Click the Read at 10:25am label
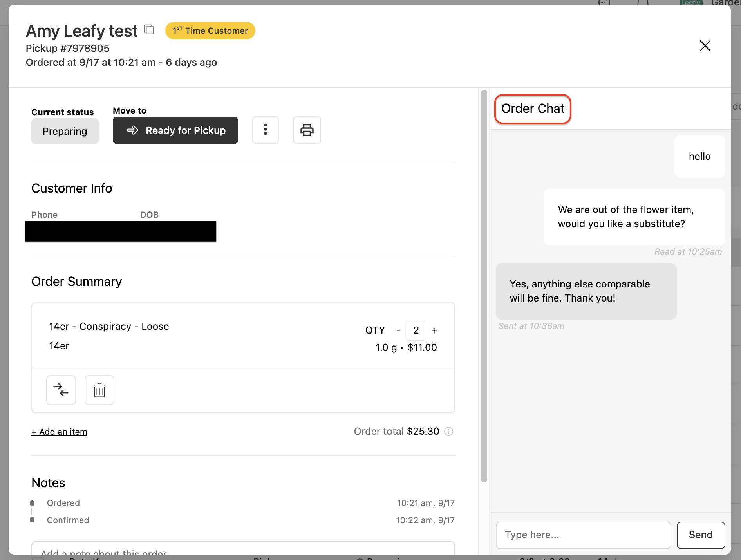 pos(688,251)
